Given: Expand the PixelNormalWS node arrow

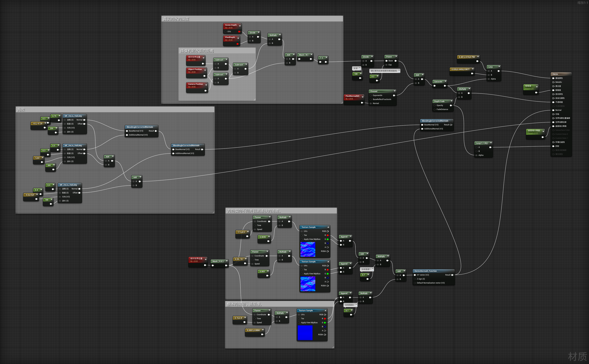Looking at the screenshot, I should 362,97.
